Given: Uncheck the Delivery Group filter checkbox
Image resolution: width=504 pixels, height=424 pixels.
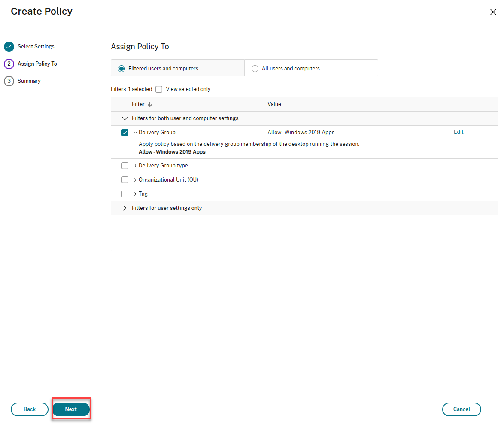Looking at the screenshot, I should coord(125,133).
